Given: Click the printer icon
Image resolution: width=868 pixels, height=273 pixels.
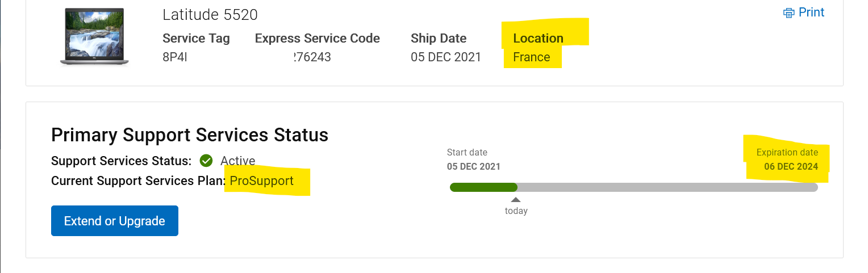Looking at the screenshot, I should pos(789,12).
